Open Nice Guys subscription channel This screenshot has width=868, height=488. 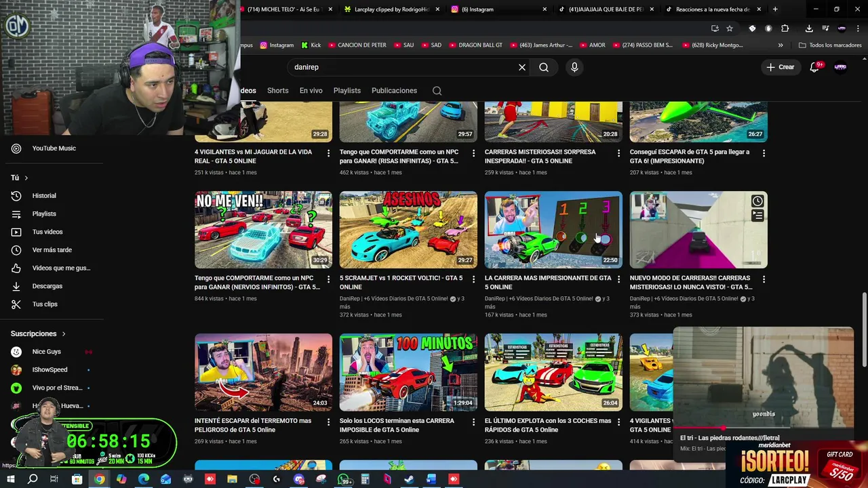(x=46, y=352)
